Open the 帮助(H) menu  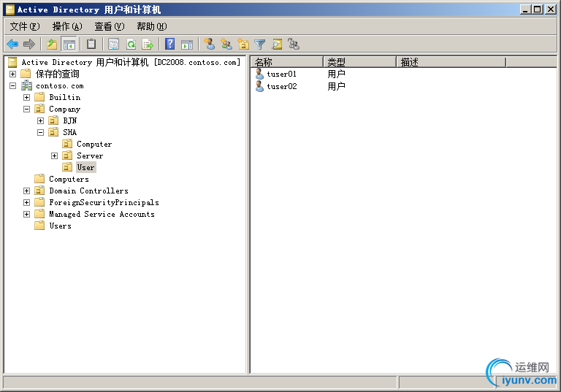tap(152, 26)
